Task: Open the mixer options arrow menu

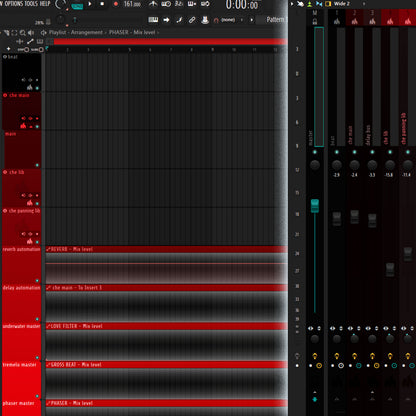Action: (292, 4)
